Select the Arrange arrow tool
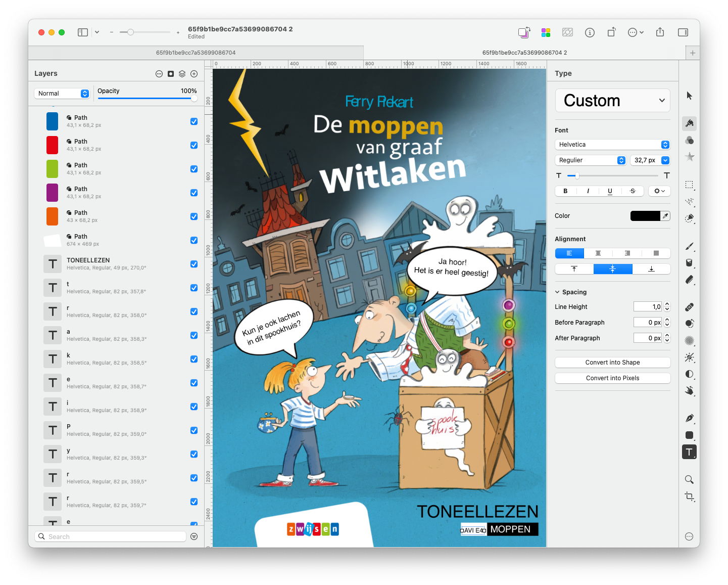The image size is (728, 585). coord(689,96)
